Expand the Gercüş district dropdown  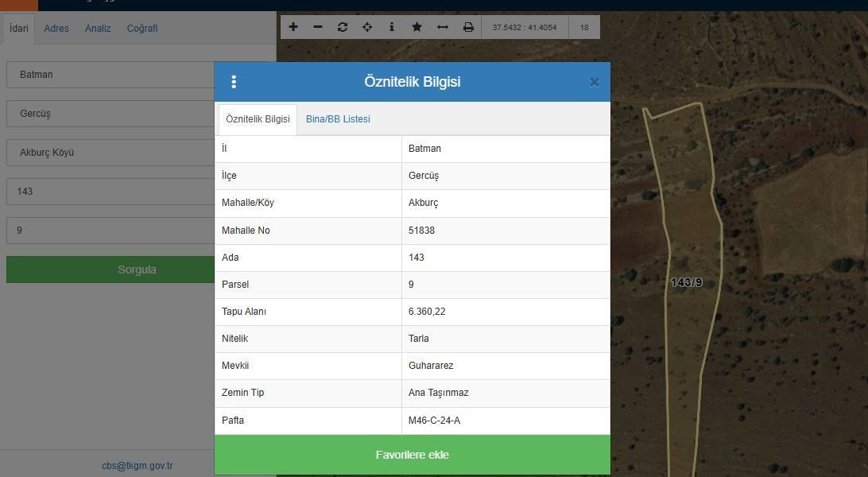tap(111, 114)
